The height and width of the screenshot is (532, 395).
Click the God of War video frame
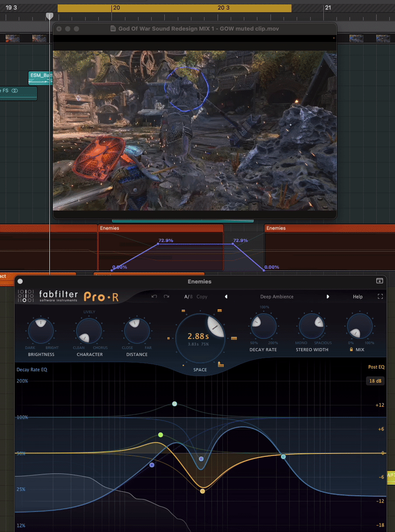click(195, 130)
